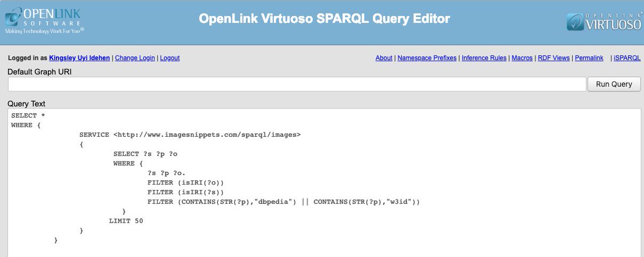Click the OpenLink Software logo

[45, 20]
